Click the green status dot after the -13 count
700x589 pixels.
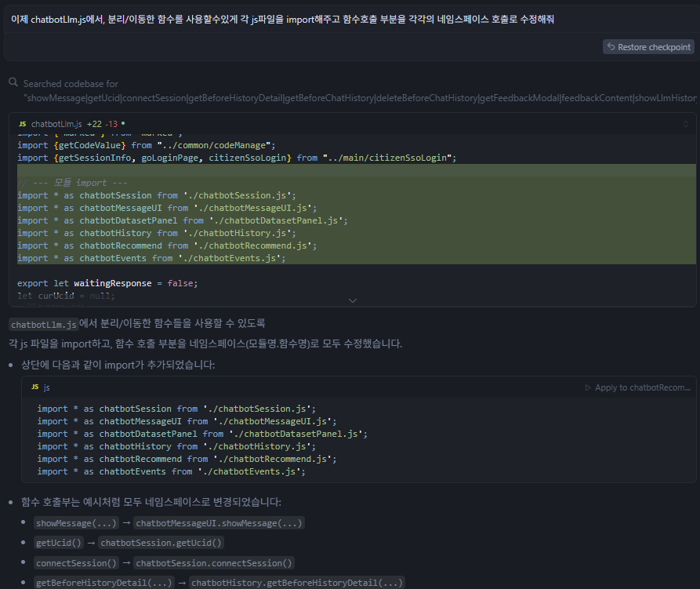[x=123, y=124]
